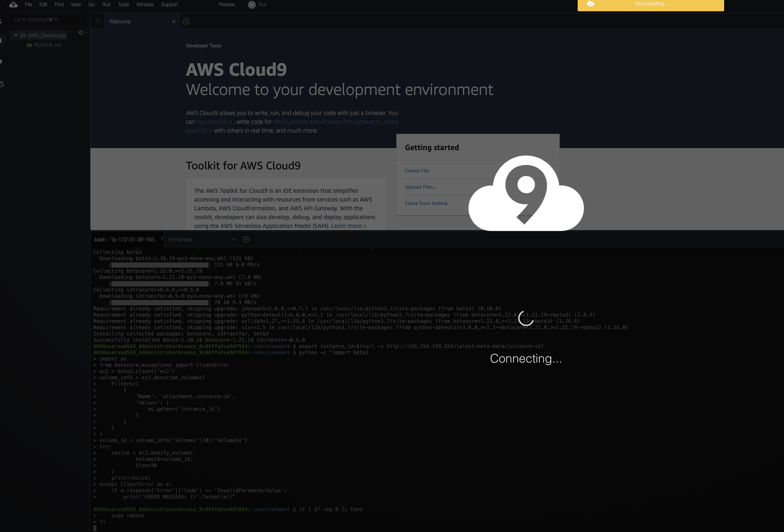Open the Go menu
Screen dimensions: 784x532
(92, 5)
